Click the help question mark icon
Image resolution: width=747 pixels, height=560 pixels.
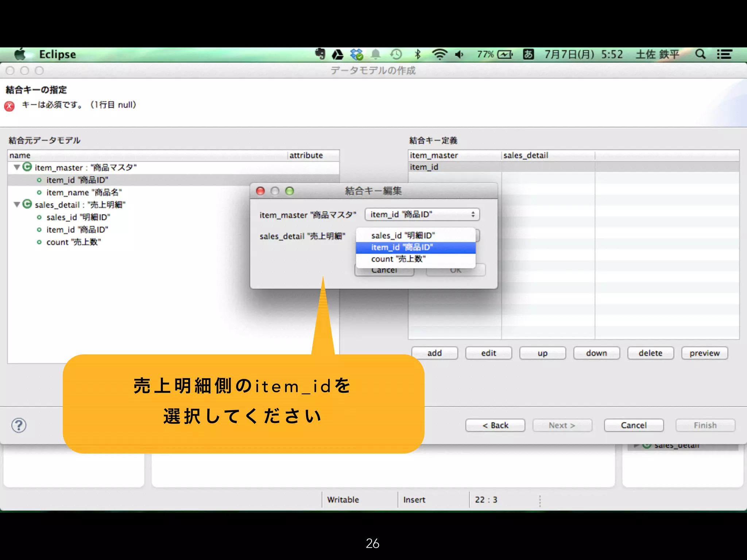click(x=19, y=425)
